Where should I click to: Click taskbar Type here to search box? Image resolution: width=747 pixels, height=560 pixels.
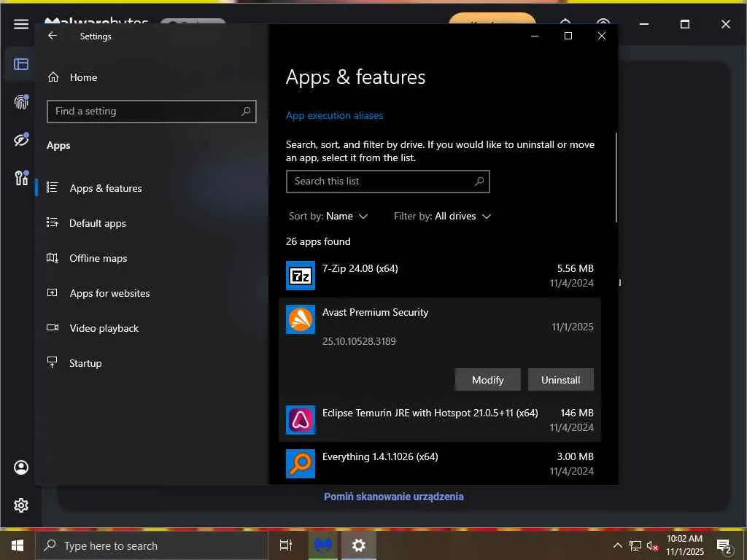152,545
